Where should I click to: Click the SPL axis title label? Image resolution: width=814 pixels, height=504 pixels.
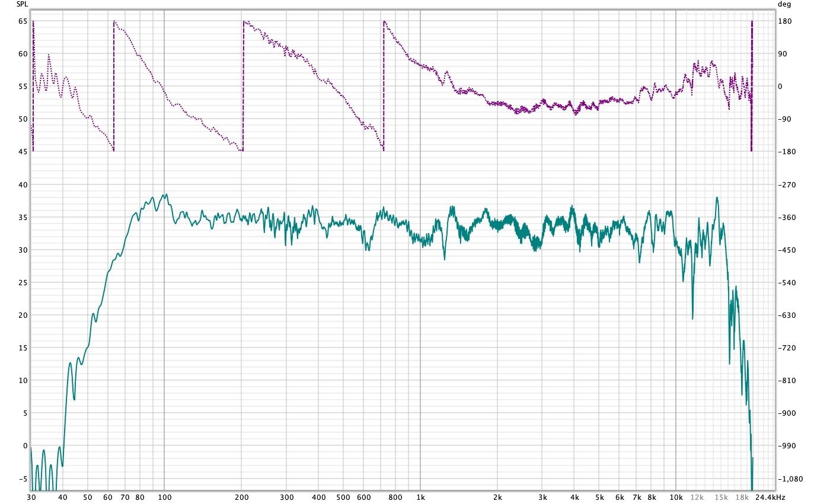pos(21,4)
